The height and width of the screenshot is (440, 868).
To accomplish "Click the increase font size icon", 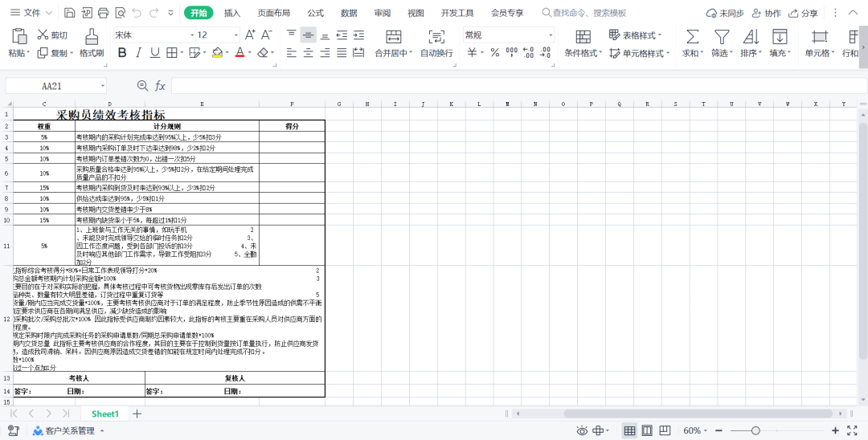I will coord(250,35).
